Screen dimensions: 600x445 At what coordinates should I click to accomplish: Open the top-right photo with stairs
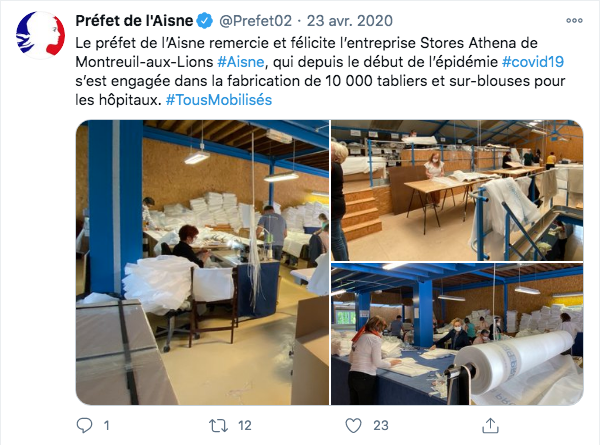[x=457, y=191]
